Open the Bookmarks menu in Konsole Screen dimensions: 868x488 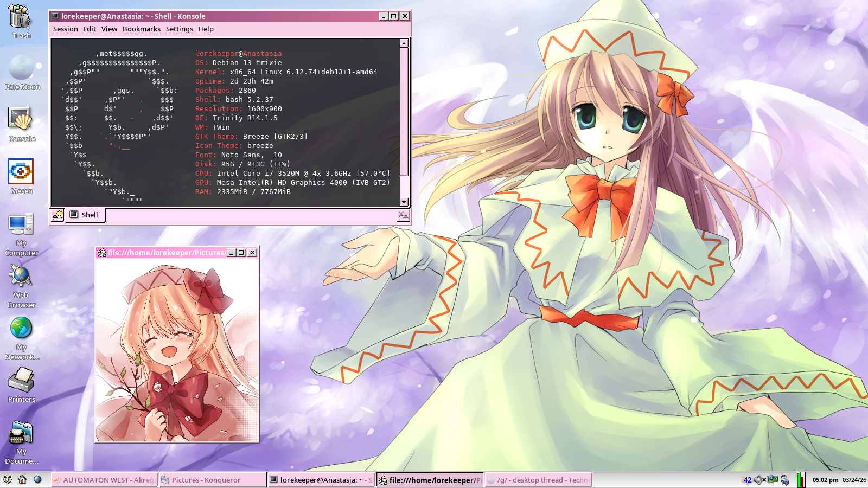[142, 29]
